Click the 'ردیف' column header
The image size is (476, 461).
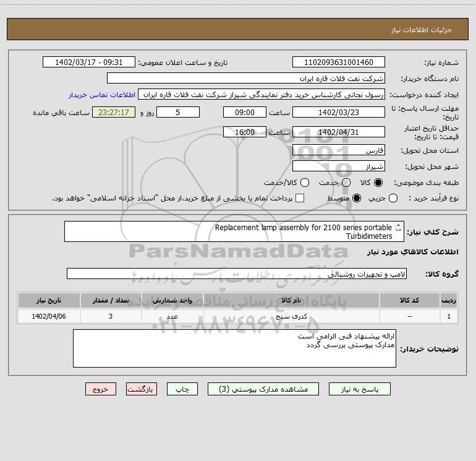[449, 301]
